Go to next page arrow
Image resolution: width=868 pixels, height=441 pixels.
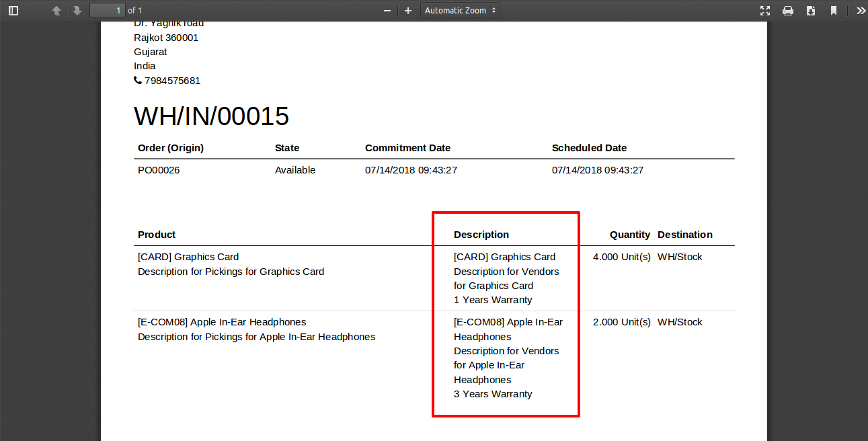[77, 11]
